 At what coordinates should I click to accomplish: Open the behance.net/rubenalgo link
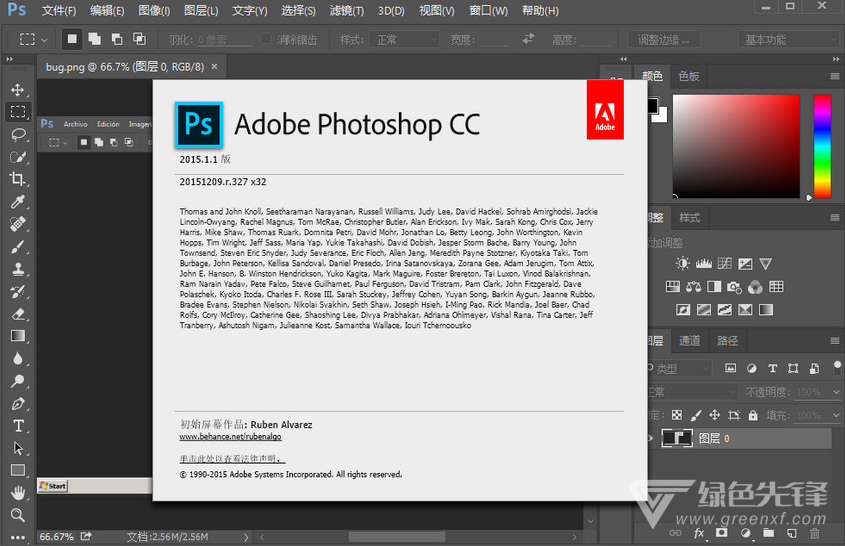pos(230,437)
